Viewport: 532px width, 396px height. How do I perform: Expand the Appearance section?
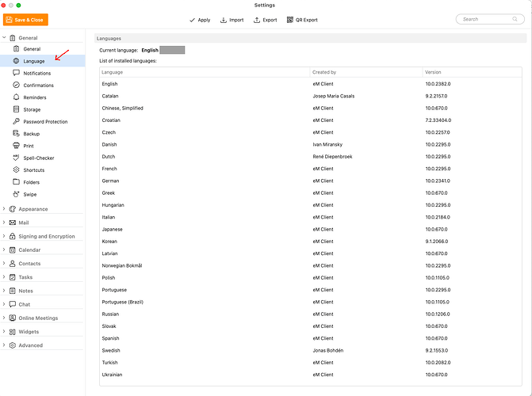[x=4, y=209]
